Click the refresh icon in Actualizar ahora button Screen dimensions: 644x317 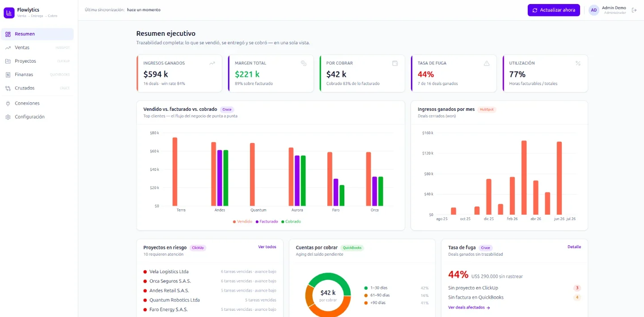[535, 10]
